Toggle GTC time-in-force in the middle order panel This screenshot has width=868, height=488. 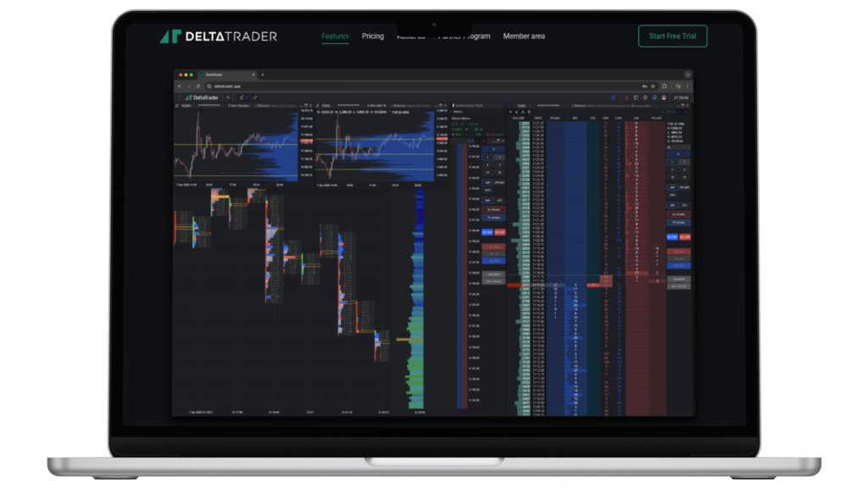pos(500,200)
